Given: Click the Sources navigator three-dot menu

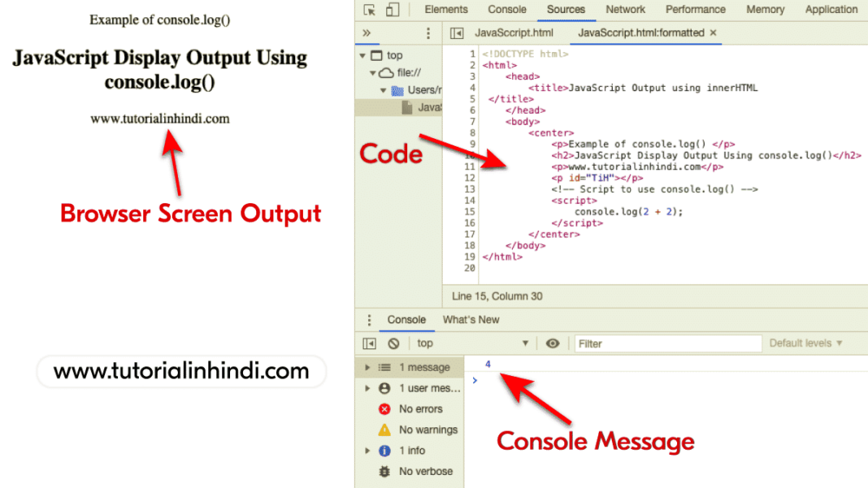Looking at the screenshot, I should point(428,33).
